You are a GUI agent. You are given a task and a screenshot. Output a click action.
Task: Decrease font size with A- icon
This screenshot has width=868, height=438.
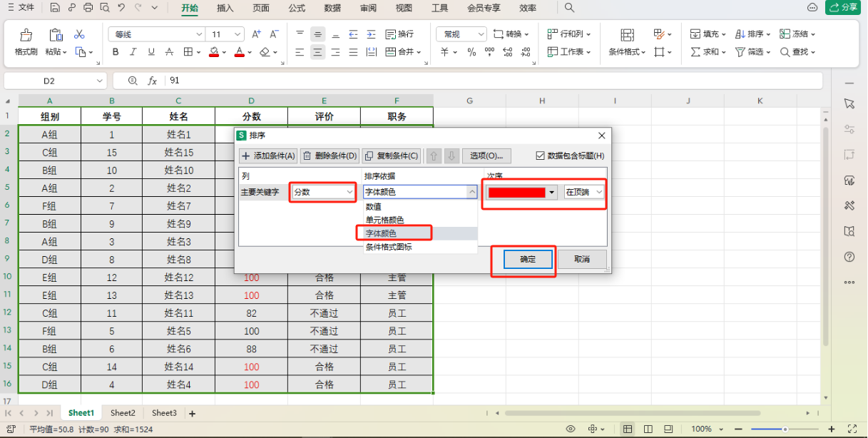pyautogui.click(x=276, y=34)
